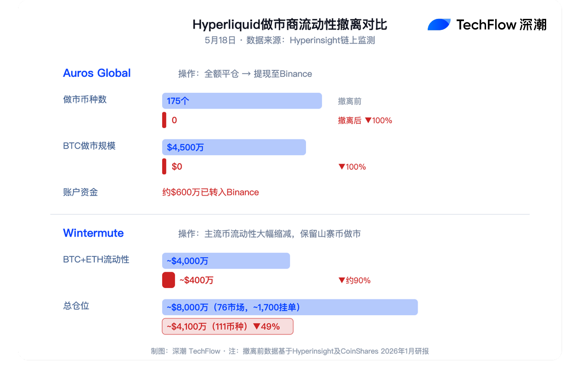Click the "总仓位" row label

[x=76, y=306]
